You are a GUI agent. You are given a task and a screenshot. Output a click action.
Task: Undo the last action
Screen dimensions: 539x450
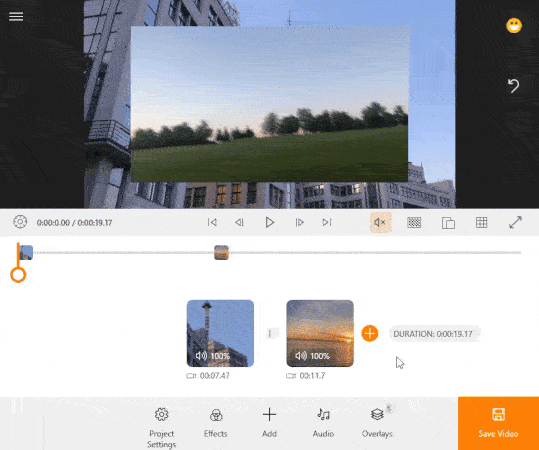(514, 86)
